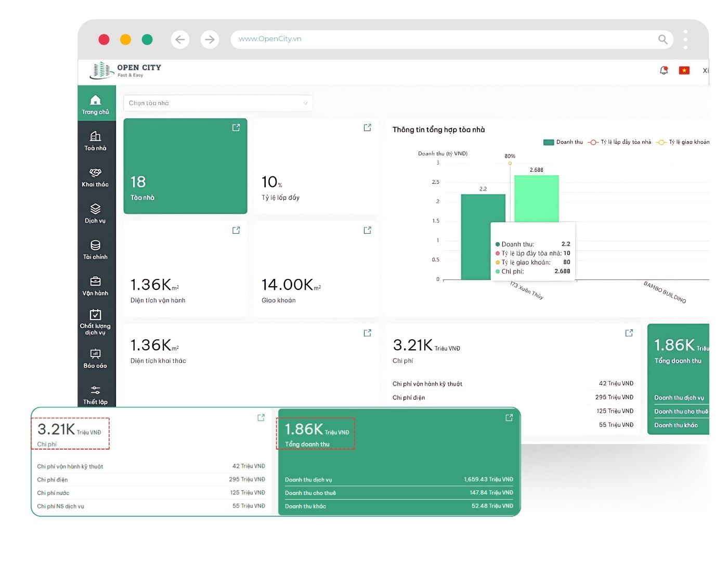Viewport: 728px width, 562px height.
Task: Click the browser back arrow
Action: click(180, 39)
